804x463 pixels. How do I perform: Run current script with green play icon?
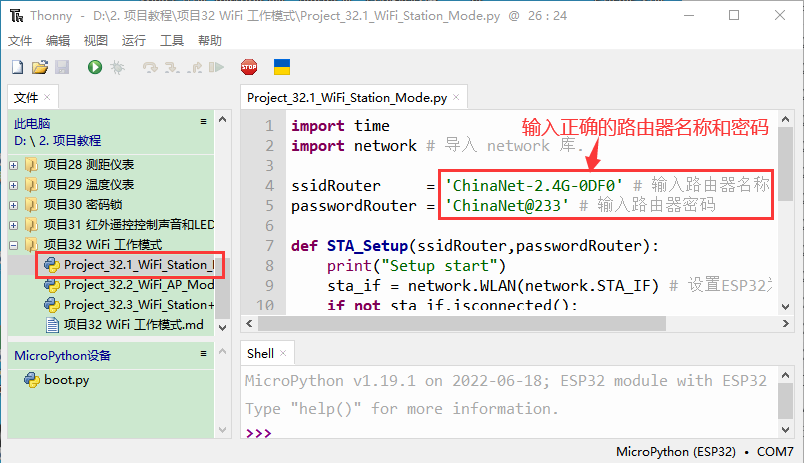(x=94, y=67)
